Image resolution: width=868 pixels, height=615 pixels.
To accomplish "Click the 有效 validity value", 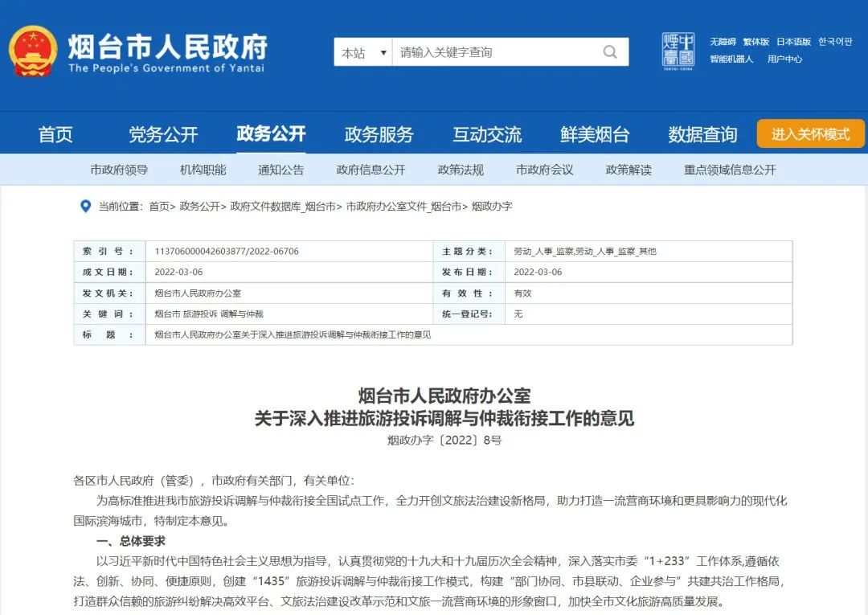I will pos(522,293).
